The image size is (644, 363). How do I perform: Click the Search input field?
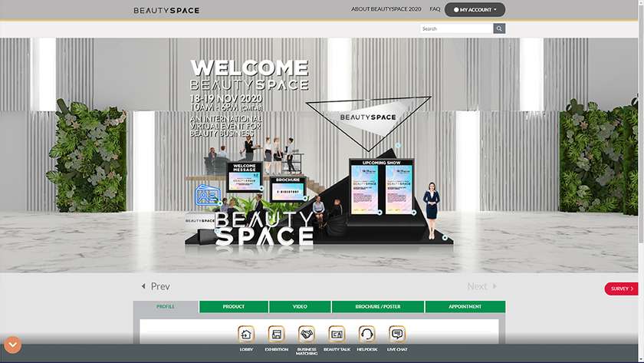456,28
